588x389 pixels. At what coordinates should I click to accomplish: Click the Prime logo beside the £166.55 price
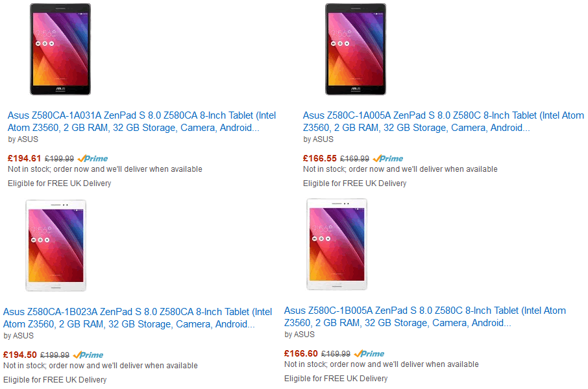point(388,158)
